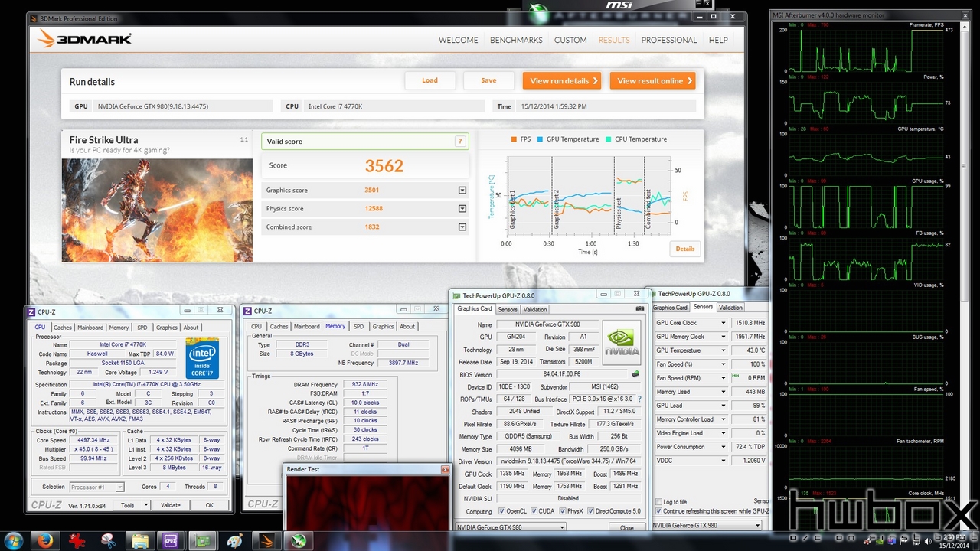Click the View result online button

point(652,80)
